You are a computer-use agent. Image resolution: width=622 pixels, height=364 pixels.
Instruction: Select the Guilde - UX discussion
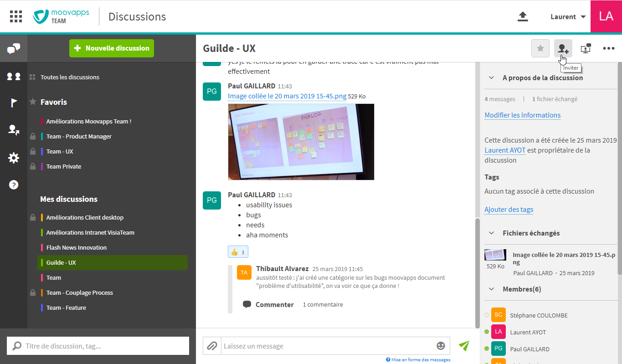click(x=112, y=262)
